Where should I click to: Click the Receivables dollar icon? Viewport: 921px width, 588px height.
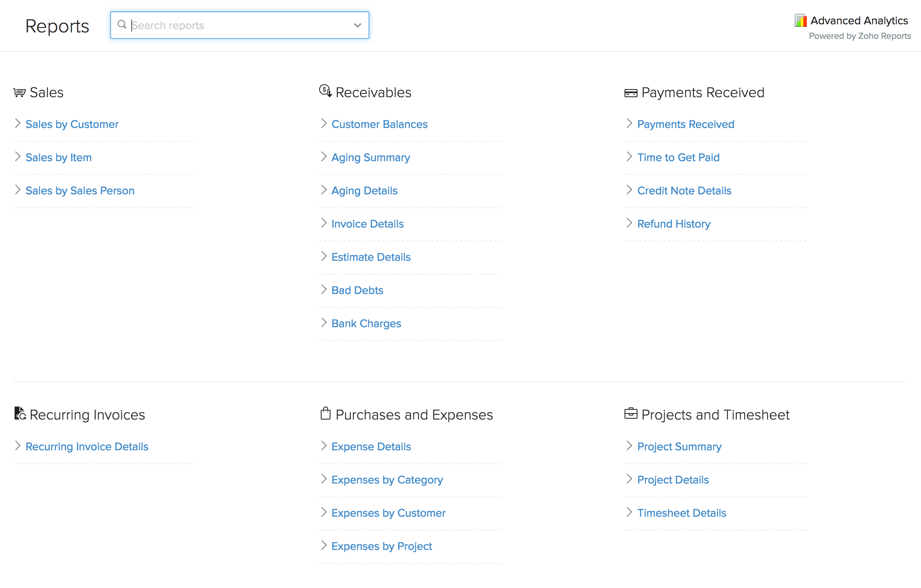325,91
